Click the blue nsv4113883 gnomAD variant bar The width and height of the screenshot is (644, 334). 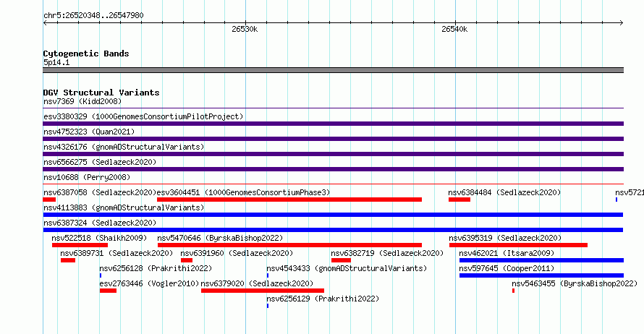coord(333,215)
